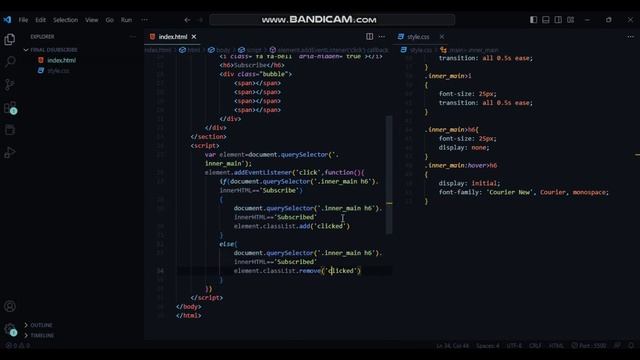
Task: Go forward with the navigation arrow
Action: pyautogui.click(x=200, y=20)
